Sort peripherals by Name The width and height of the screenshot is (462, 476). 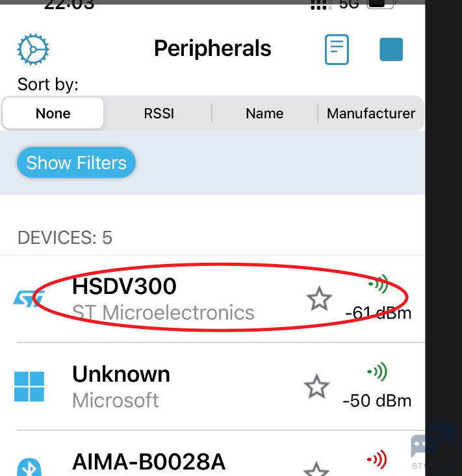[x=264, y=113]
